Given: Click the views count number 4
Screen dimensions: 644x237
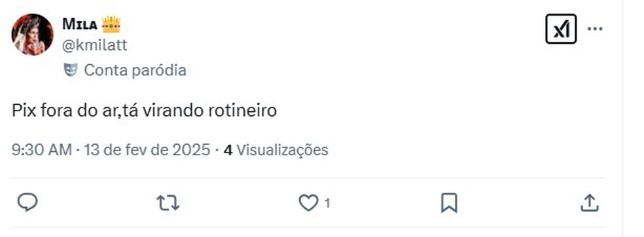Looking at the screenshot, I should 228,150.
